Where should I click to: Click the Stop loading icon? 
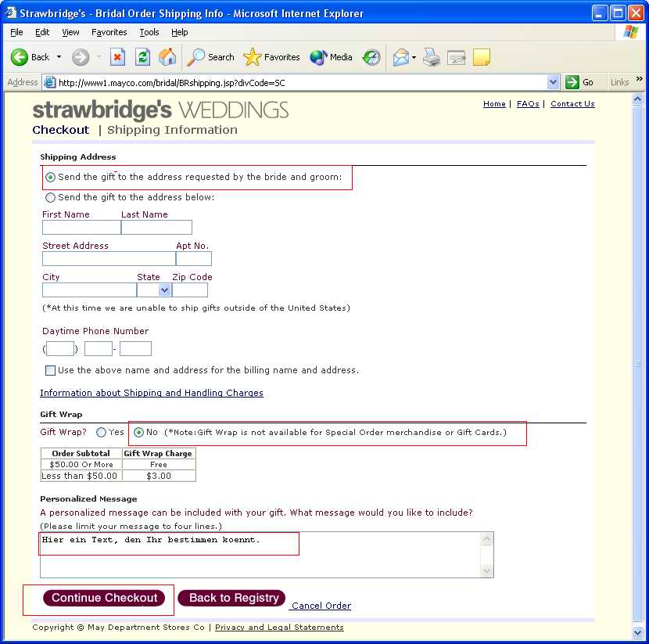pyautogui.click(x=117, y=57)
